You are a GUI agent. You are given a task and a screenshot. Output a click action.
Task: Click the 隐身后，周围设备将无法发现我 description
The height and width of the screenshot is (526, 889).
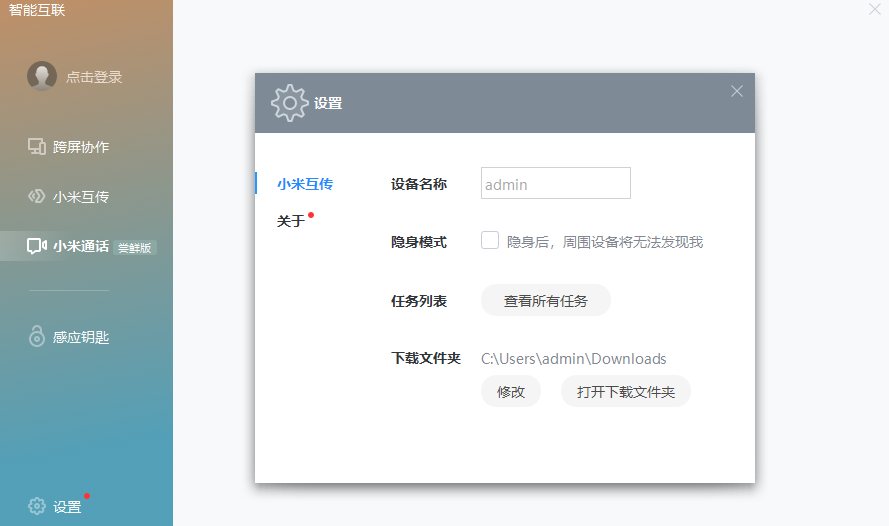pyautogui.click(x=605, y=242)
